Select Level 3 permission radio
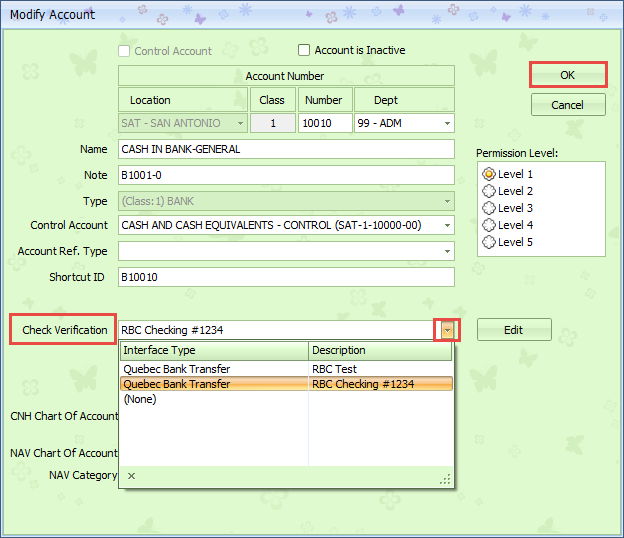The width and height of the screenshot is (624, 538). (489, 208)
